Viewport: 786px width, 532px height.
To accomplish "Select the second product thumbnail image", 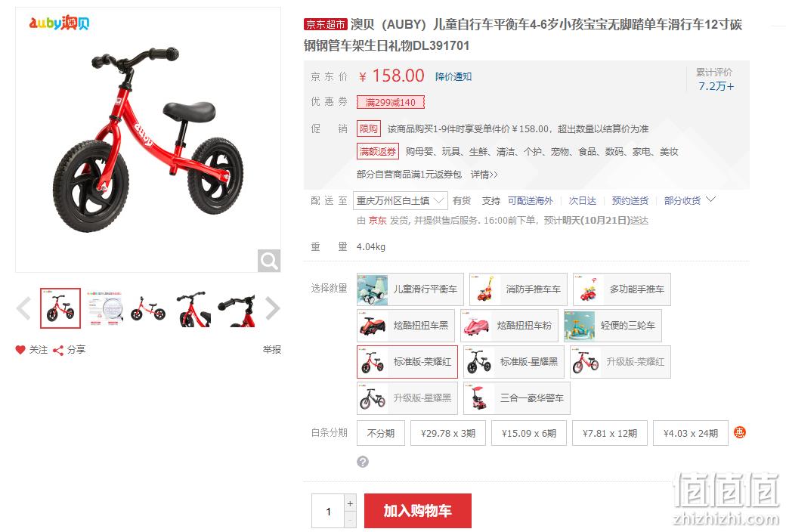I will (104, 308).
